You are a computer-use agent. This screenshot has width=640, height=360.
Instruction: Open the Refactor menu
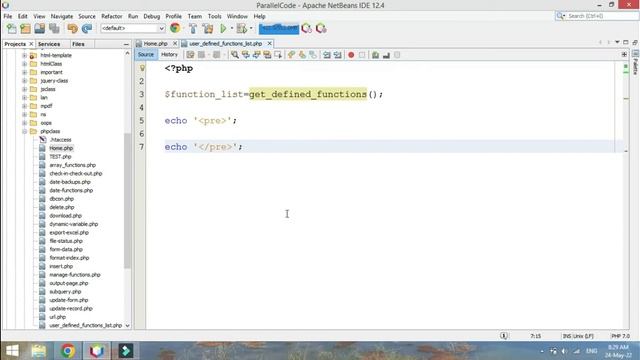pos(111,16)
